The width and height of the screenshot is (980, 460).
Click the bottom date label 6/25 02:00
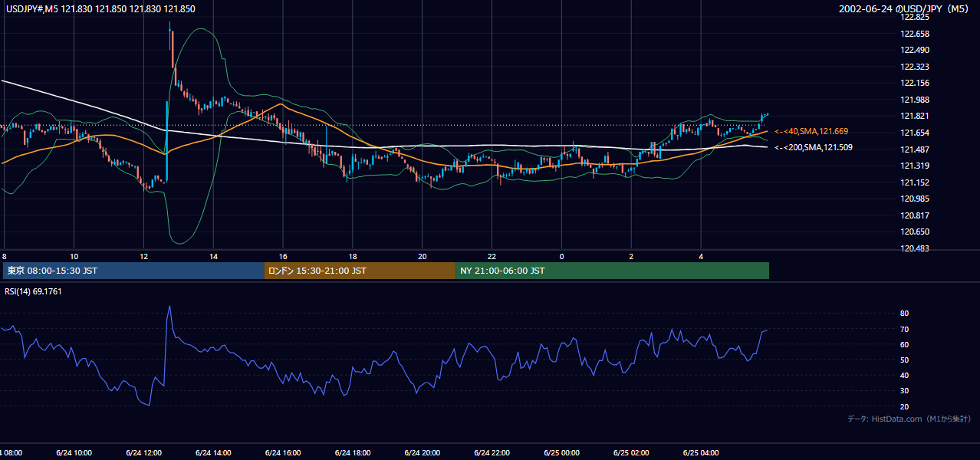coord(632,452)
